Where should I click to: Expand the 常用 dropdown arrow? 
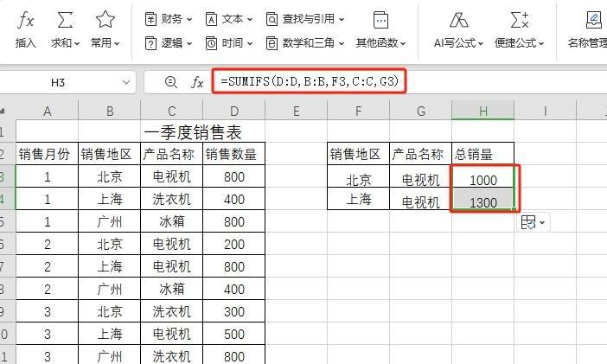tap(117, 43)
